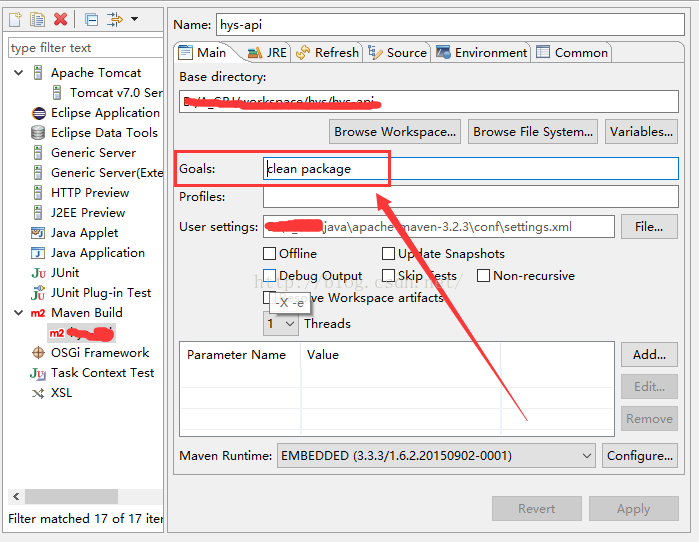The width and height of the screenshot is (699, 542).
Task: Select Java Applet configuration type
Action: pos(75,233)
